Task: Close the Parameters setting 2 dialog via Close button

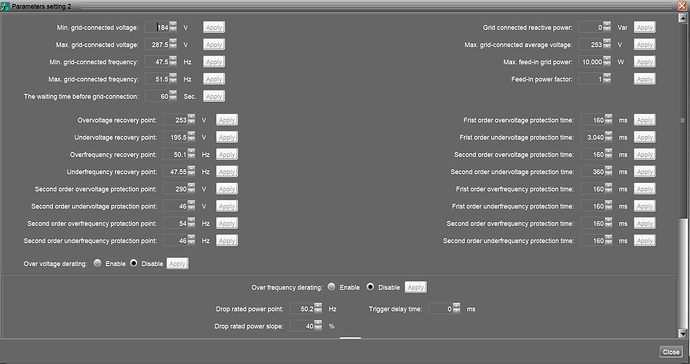Action: (671, 352)
